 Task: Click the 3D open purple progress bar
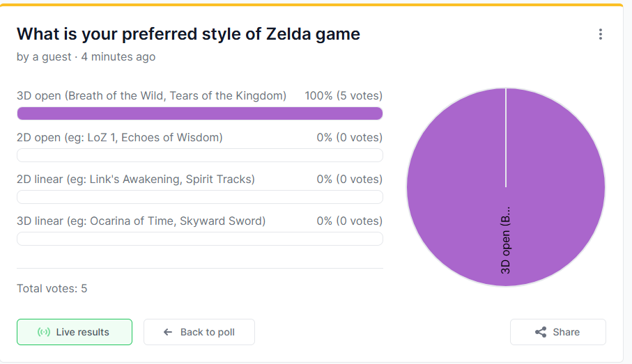pyautogui.click(x=200, y=113)
